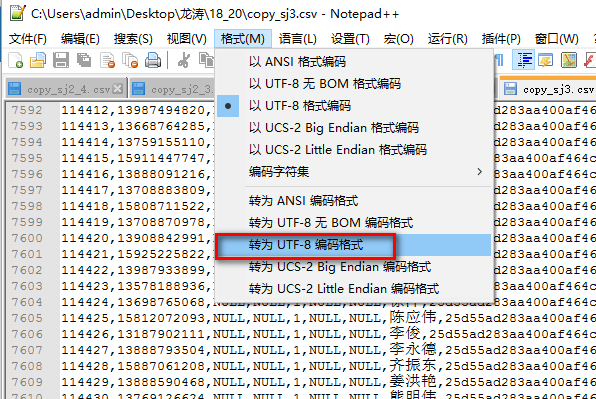
Task: Toggle the indent guide toolbar icon
Action: [x=524, y=60]
